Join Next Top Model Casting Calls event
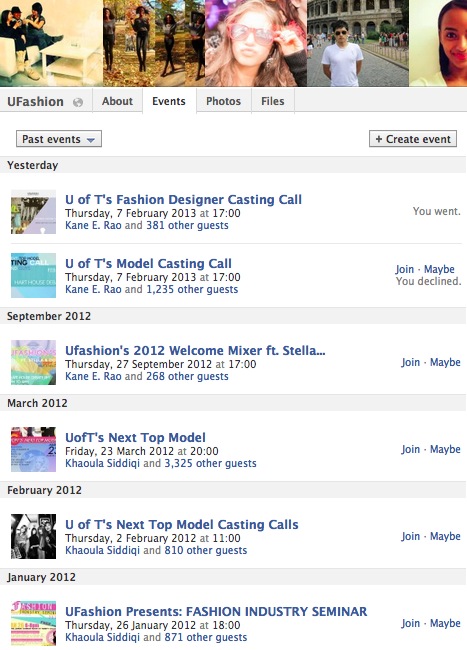Screen dimensions: 467x650 (410, 536)
